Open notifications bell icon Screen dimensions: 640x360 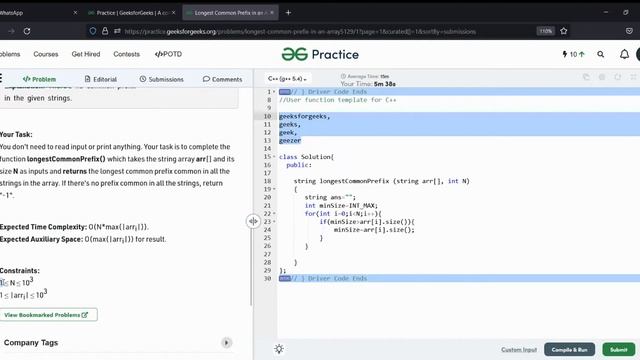(x=624, y=54)
